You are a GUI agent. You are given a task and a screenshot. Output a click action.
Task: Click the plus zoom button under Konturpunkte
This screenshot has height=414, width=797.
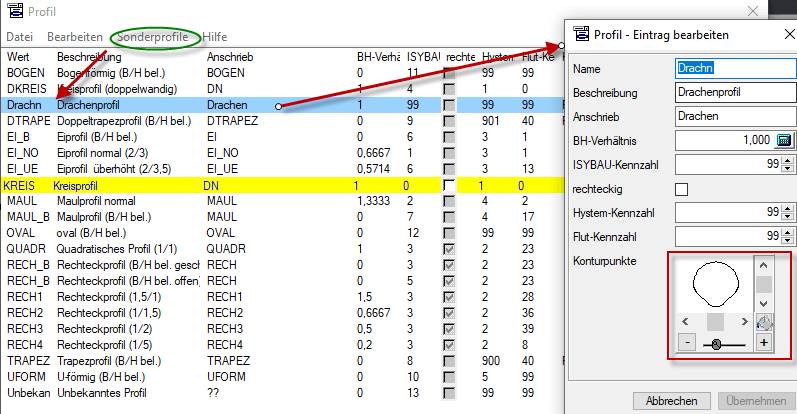(x=764, y=343)
